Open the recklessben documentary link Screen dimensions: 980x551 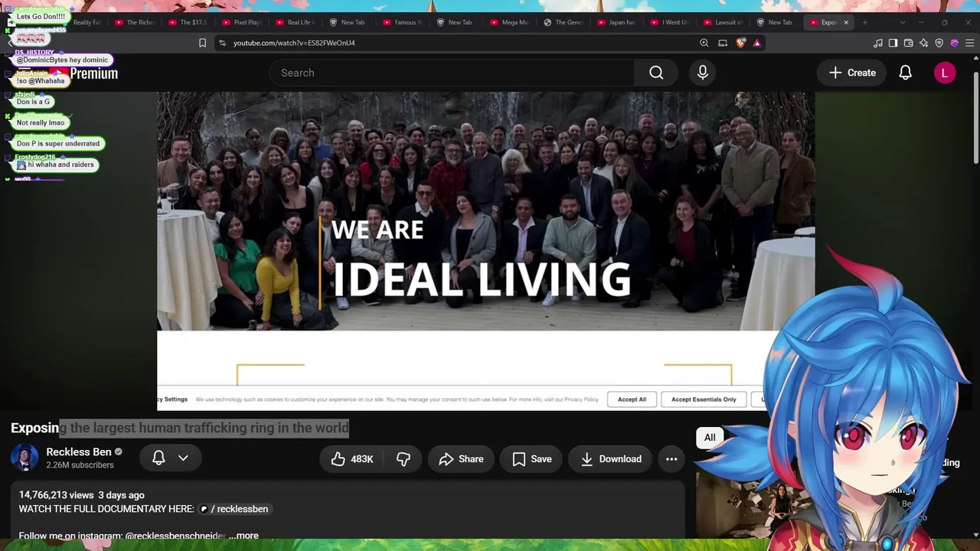[x=235, y=509]
